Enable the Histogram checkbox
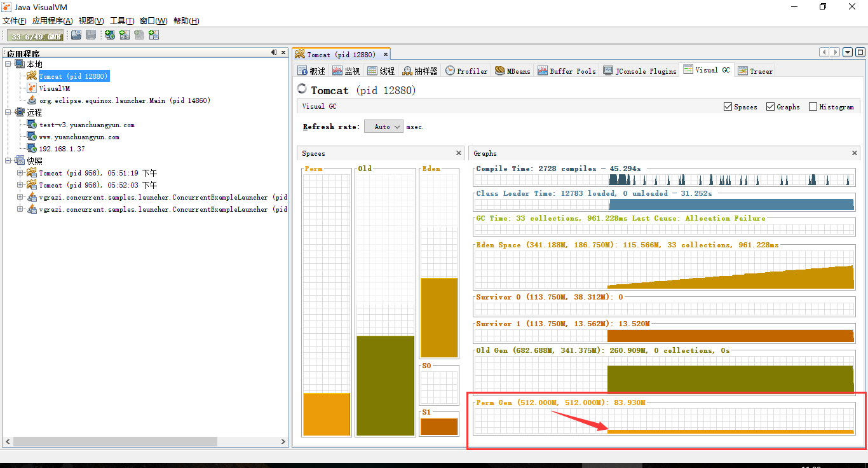The width and height of the screenshot is (868, 468). tap(813, 107)
